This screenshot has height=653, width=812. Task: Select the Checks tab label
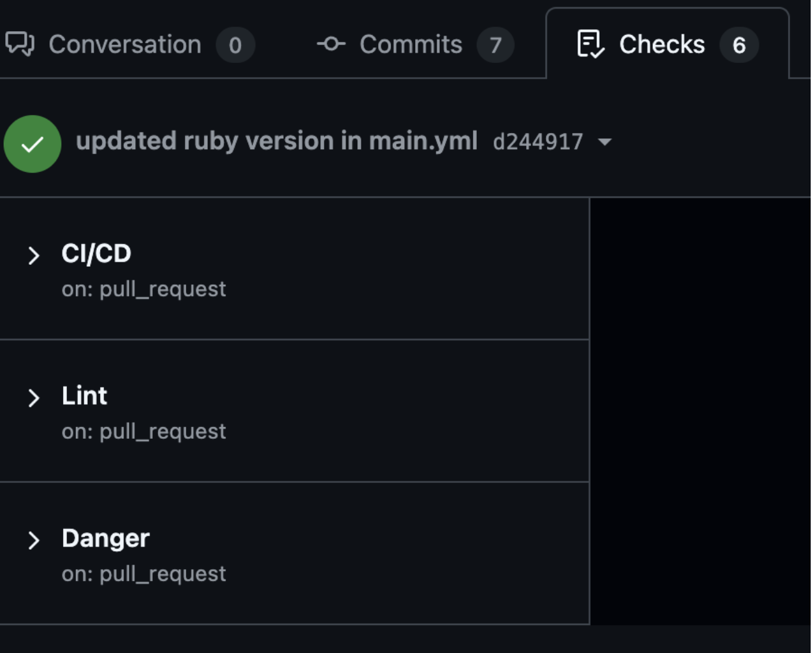(661, 44)
